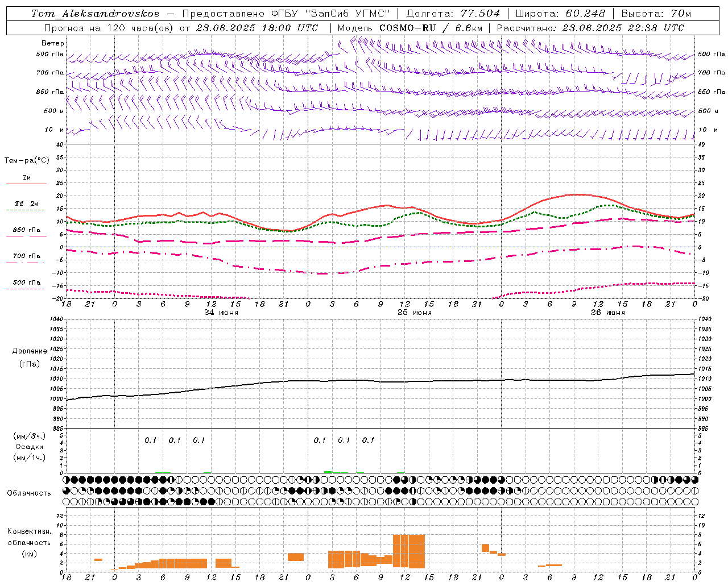Click the "(мм/1ч.)" precipitation unit label
Image resolution: width=728 pixels, height=582 pixels.
pos(30,458)
